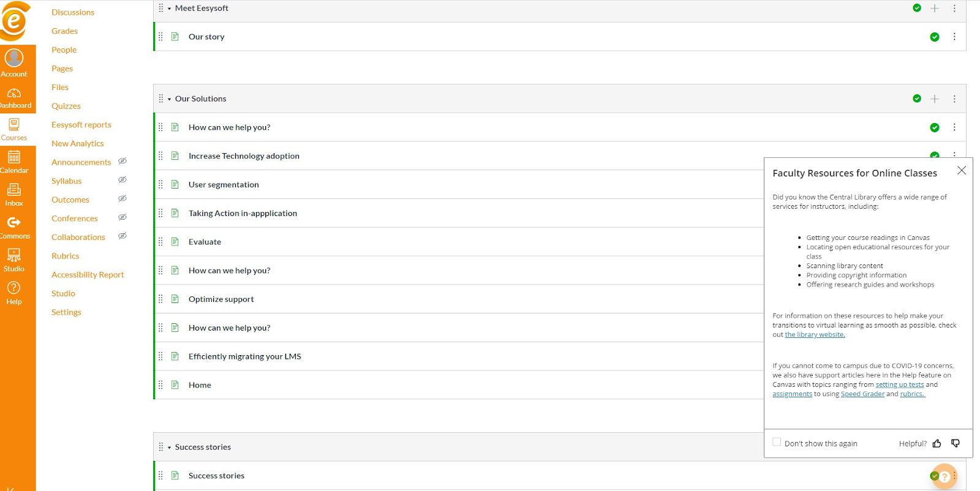Open the Studio icon in global navigation
Screen dimensions: 980x491
coord(14,256)
